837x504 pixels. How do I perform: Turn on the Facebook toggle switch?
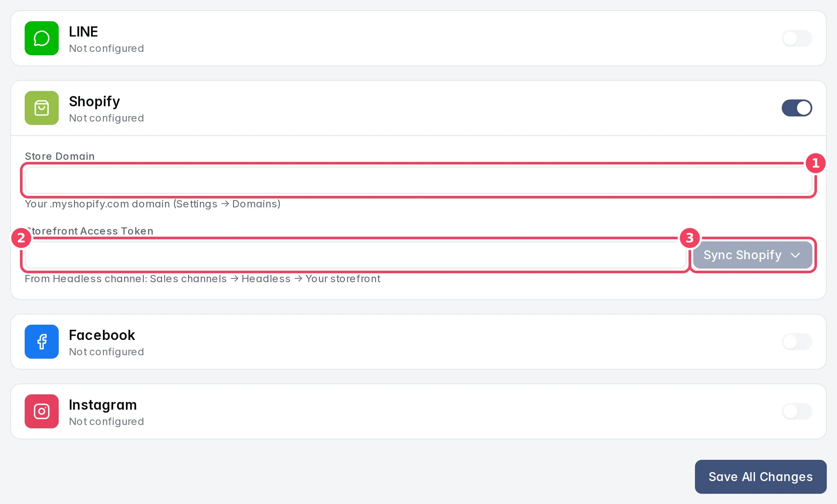[x=797, y=342]
